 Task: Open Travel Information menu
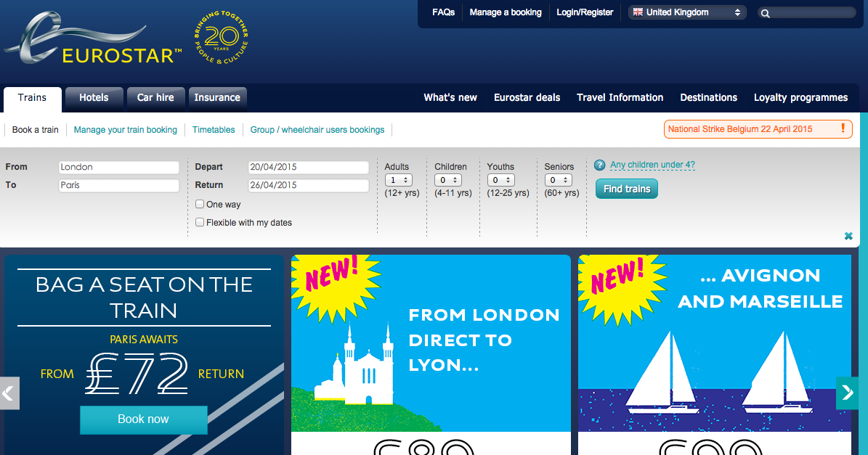click(x=620, y=98)
